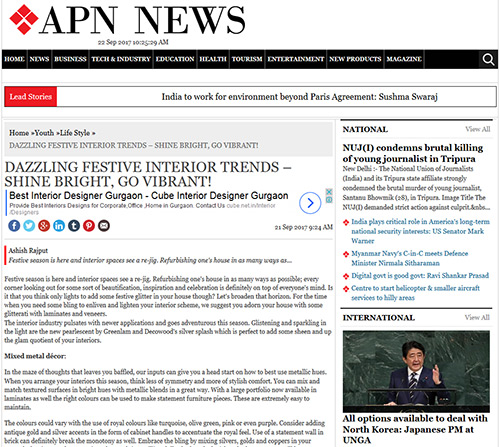Share article on Google Plus icon
Viewport: 500px width, 447px height.
point(44,226)
